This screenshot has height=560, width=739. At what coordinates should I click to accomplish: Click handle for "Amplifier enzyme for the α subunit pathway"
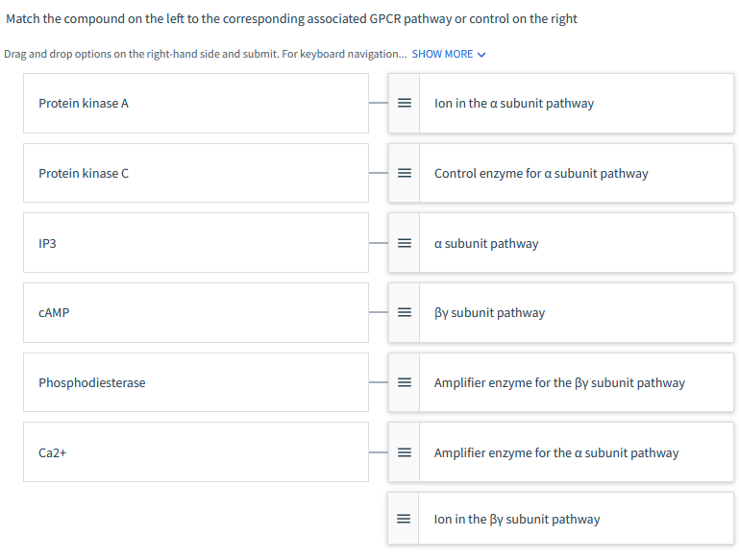point(405,453)
